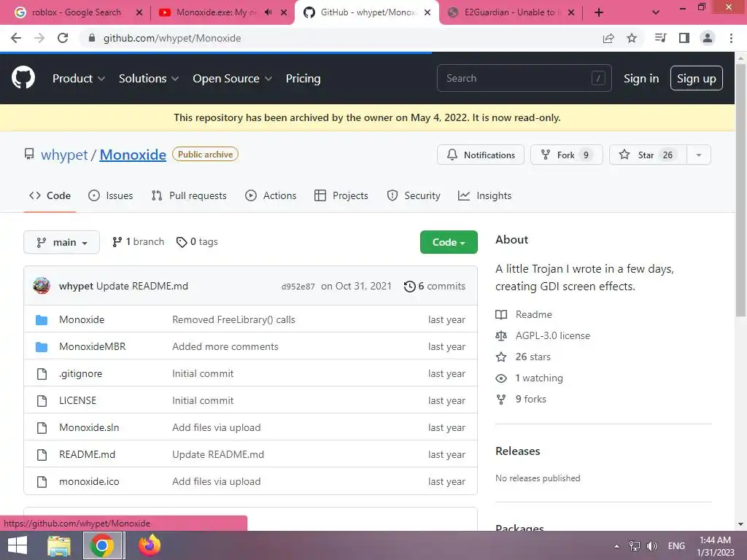
Task: Mute the Monoxide.exe YouTube tab speaker icon
Action: point(268,12)
